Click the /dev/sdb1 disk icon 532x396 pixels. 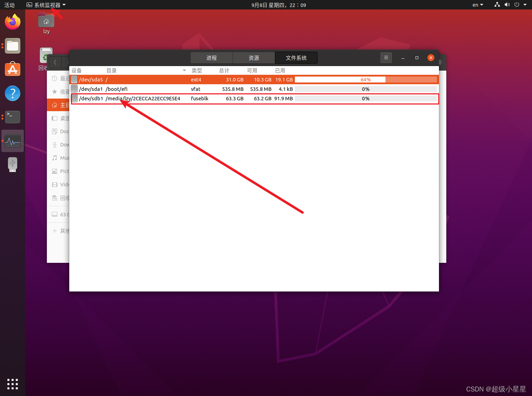pyautogui.click(x=74, y=99)
